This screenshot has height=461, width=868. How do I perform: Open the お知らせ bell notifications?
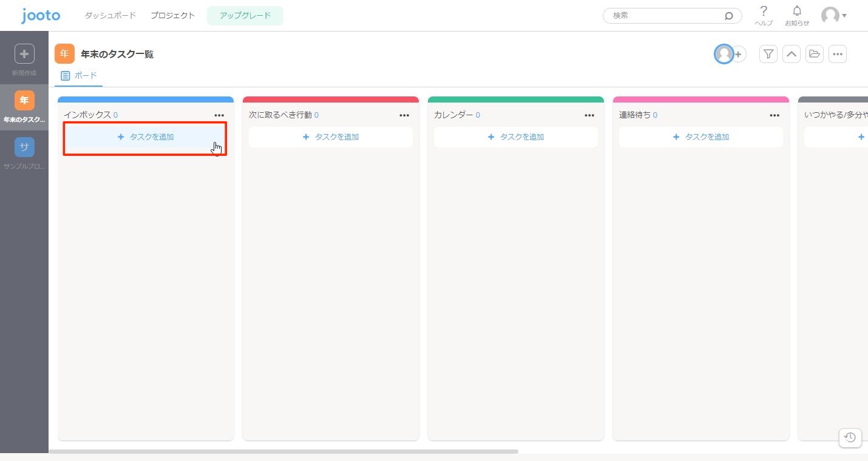[x=797, y=16]
